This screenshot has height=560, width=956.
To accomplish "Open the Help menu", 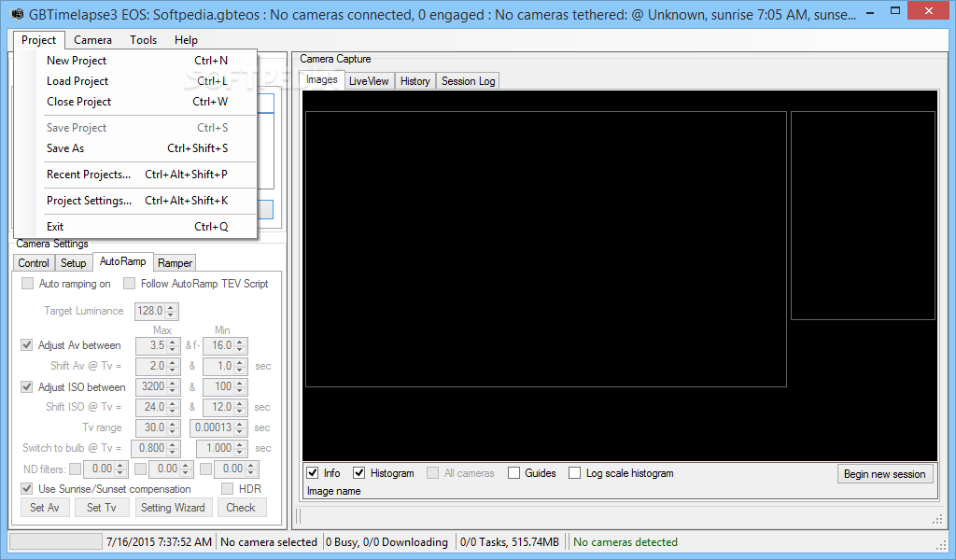I will click(186, 39).
